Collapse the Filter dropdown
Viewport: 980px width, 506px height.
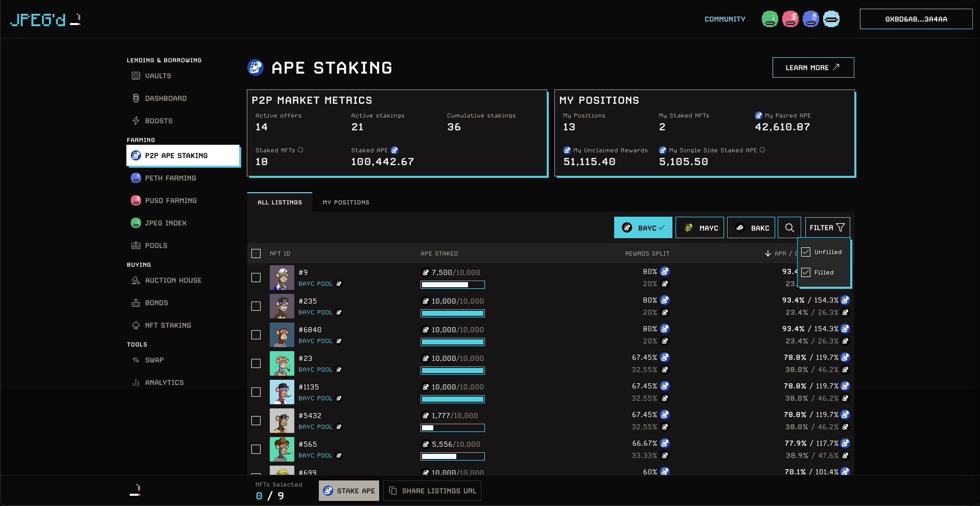(x=827, y=228)
